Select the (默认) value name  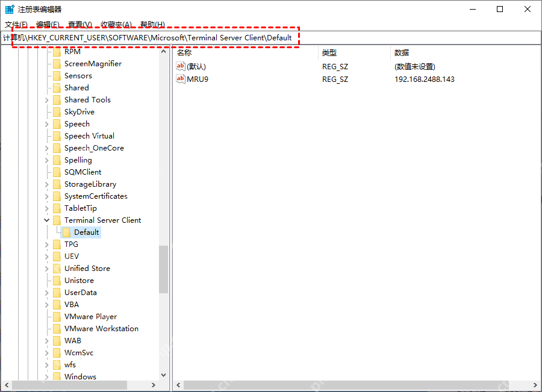point(196,66)
